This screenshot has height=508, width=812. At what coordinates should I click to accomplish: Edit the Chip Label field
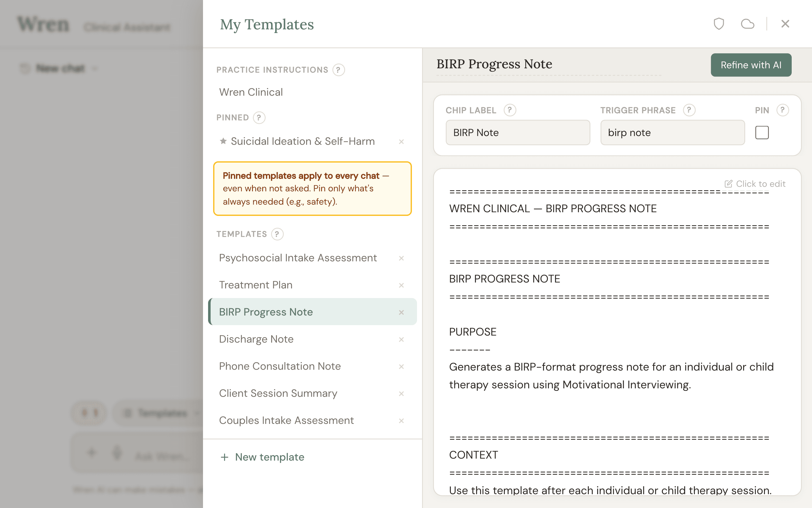tap(518, 132)
